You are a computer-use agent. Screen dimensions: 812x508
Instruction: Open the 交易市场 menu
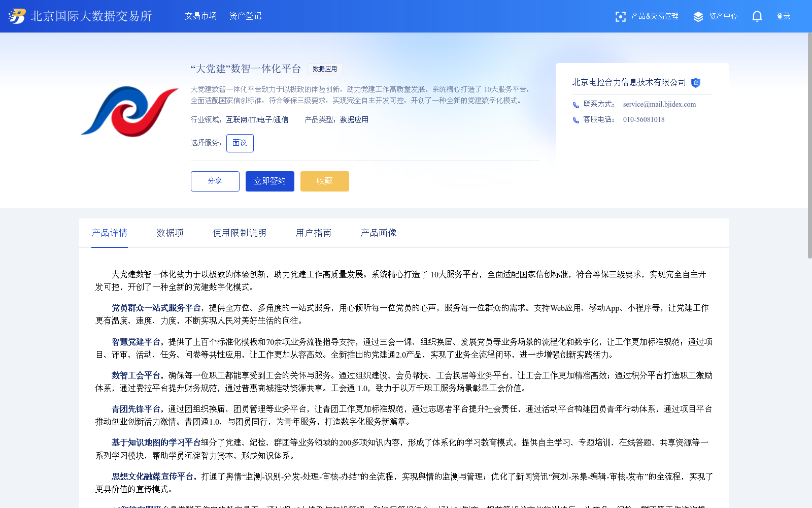pos(201,16)
